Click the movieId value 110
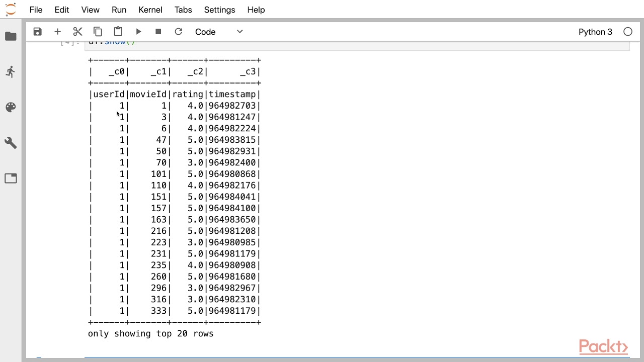644x362 pixels. [x=158, y=186]
